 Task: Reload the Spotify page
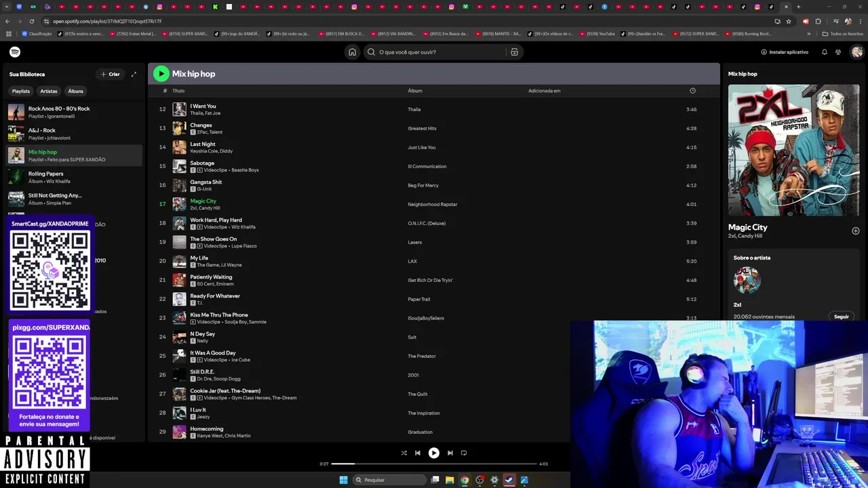click(x=32, y=21)
